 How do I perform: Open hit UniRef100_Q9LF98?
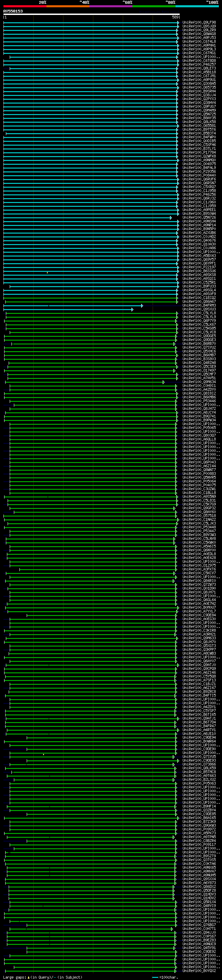(x=199, y=23)
